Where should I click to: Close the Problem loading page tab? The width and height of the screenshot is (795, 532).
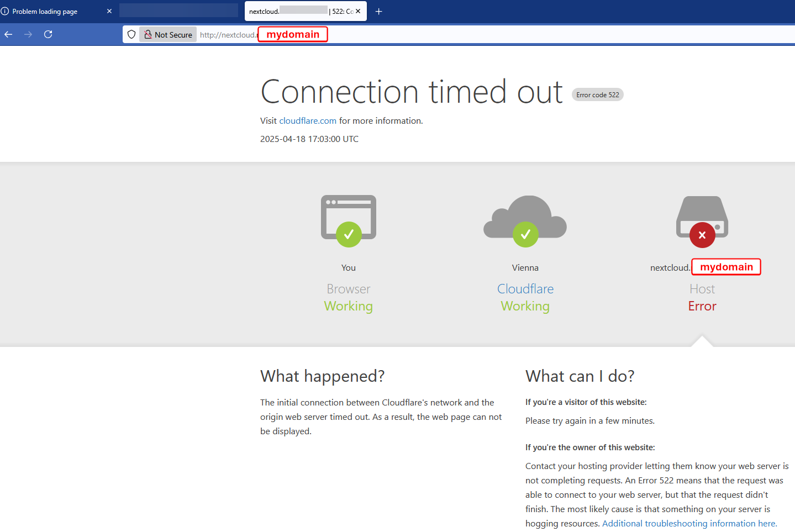[109, 11]
